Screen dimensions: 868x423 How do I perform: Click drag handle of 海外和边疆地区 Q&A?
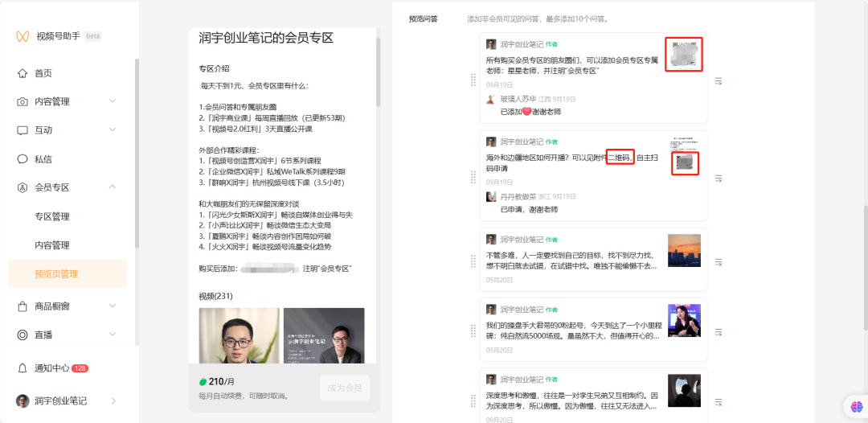coord(473,177)
